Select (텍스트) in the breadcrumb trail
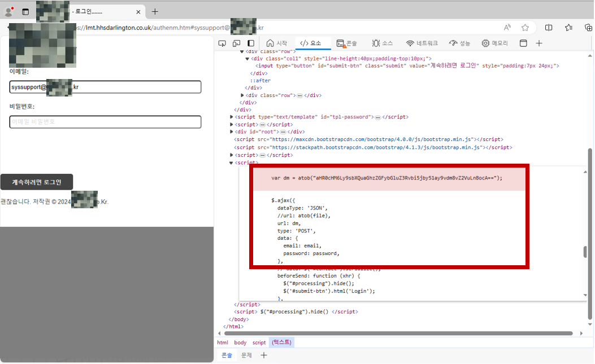Screen dimensions: 595x364 pos(281,342)
